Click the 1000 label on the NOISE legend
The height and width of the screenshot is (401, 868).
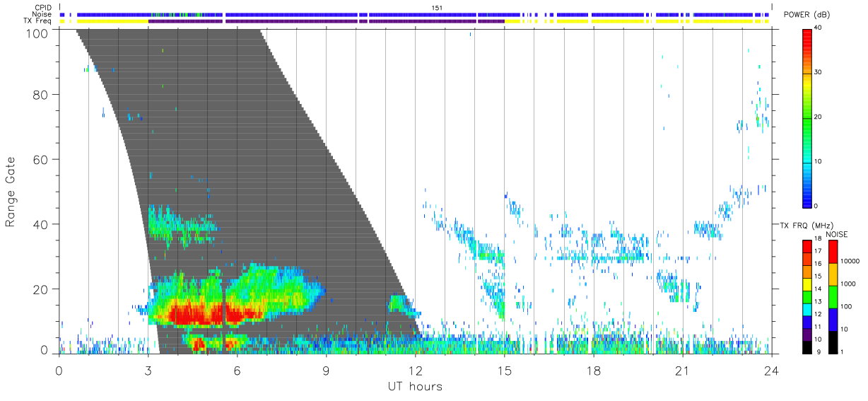[848, 284]
